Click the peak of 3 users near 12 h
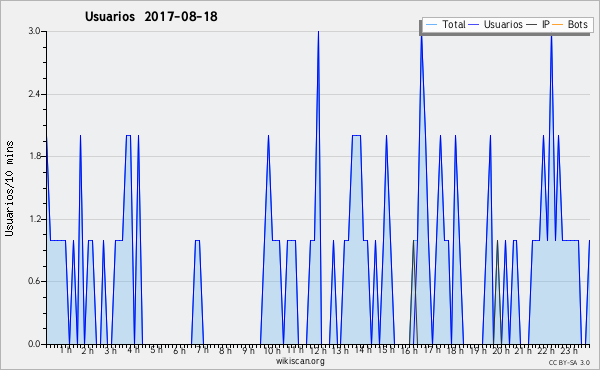600x370 pixels. [318, 32]
